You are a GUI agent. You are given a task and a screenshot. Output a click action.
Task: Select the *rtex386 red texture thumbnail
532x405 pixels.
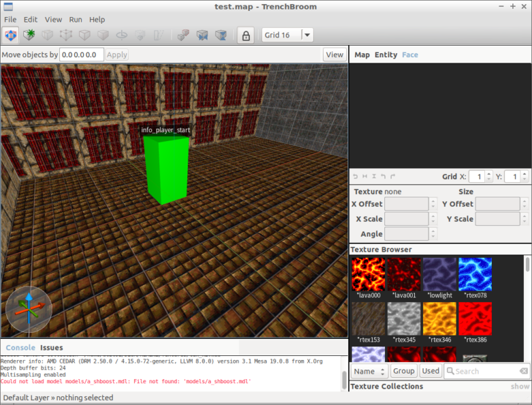(476, 319)
